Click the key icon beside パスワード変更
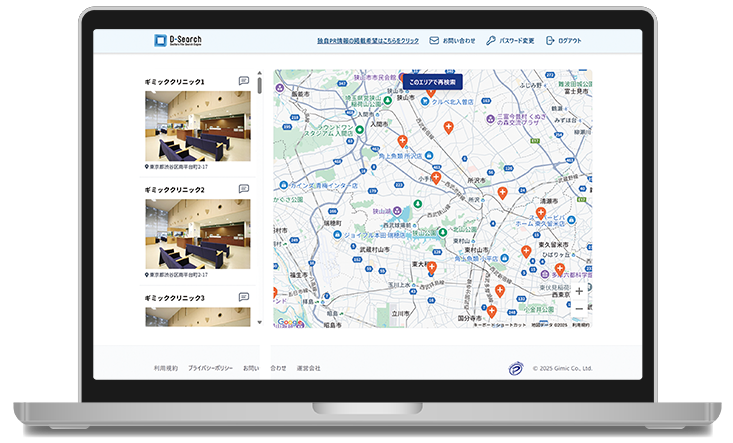Screen dimensions: 733x443 tap(490, 41)
